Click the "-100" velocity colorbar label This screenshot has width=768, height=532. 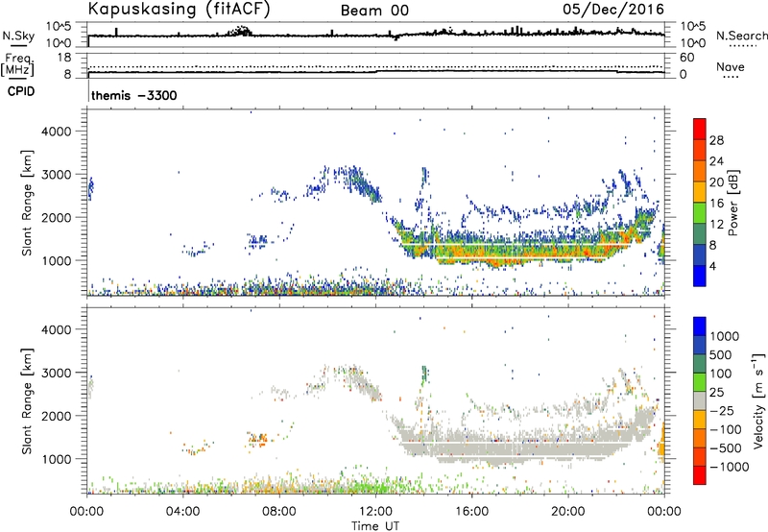pos(726,429)
